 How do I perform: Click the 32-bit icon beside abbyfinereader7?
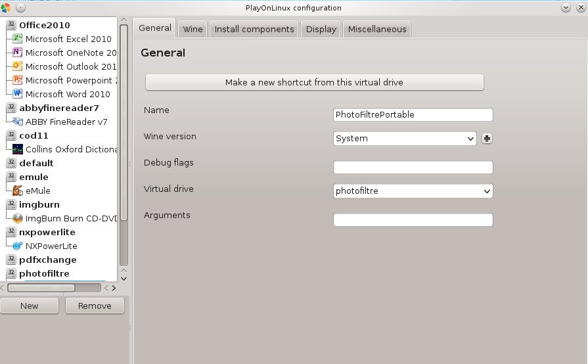click(x=11, y=108)
